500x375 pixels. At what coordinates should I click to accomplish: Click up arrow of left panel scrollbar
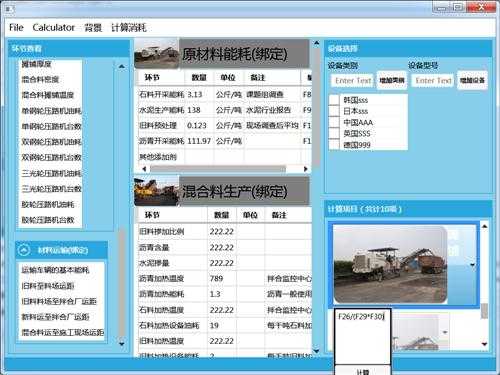coord(122,66)
